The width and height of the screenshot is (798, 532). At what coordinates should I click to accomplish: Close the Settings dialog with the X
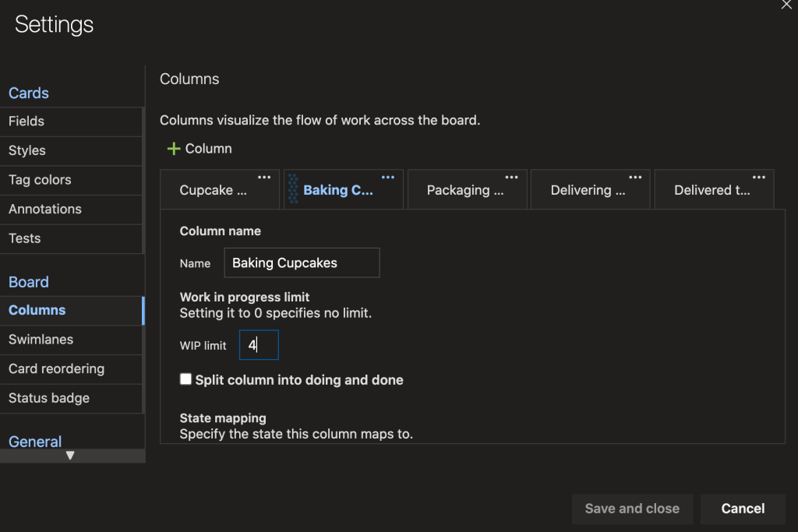tap(786, 5)
